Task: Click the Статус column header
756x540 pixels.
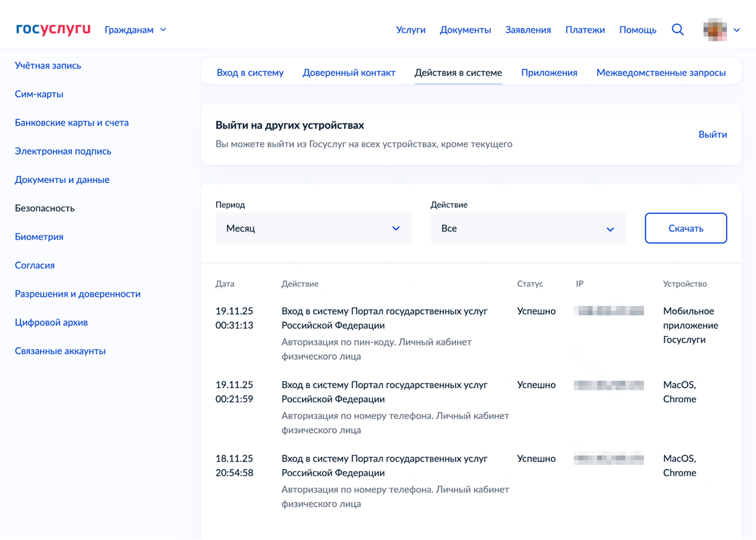Action: (x=530, y=284)
